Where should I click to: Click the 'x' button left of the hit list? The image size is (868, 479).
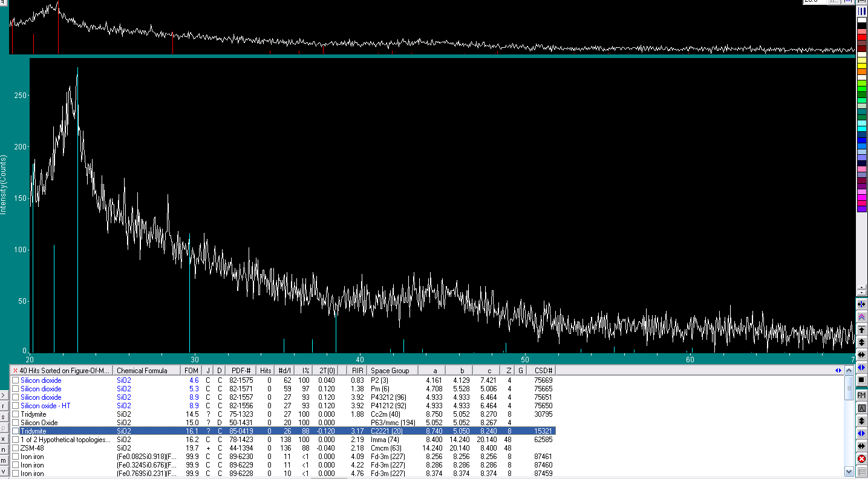(x=4, y=438)
